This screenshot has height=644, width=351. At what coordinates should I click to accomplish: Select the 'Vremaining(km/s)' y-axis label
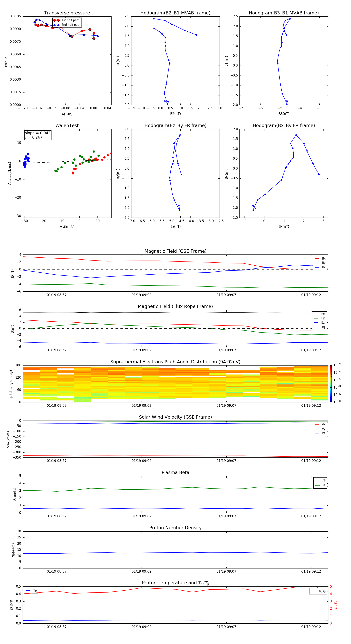pyautogui.click(x=10, y=173)
